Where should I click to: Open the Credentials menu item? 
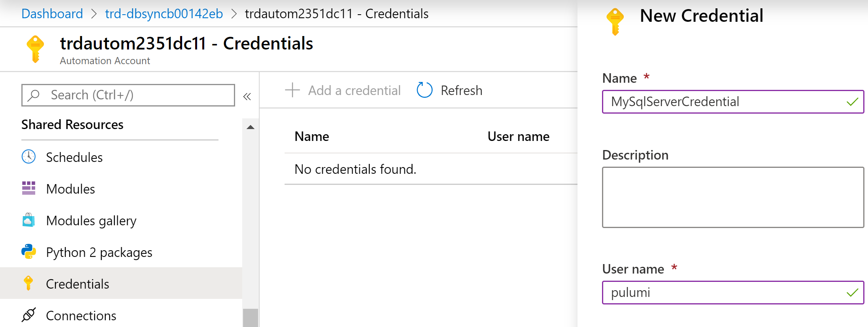(78, 284)
